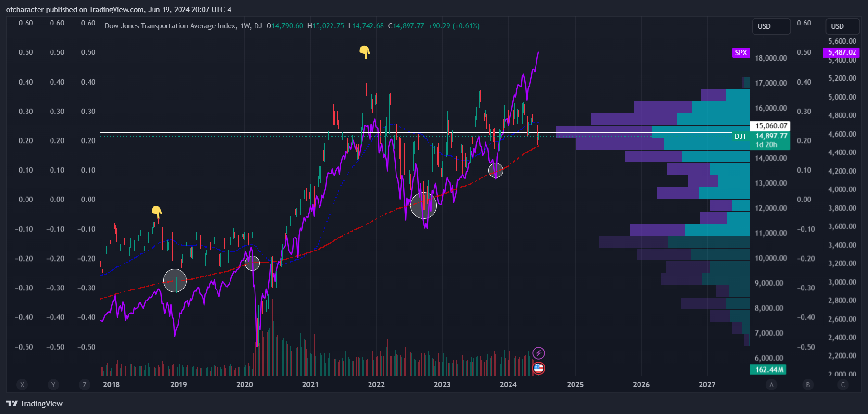Click the 2020 label on time axis
This screenshot has width=868, height=414.
pyautogui.click(x=244, y=385)
